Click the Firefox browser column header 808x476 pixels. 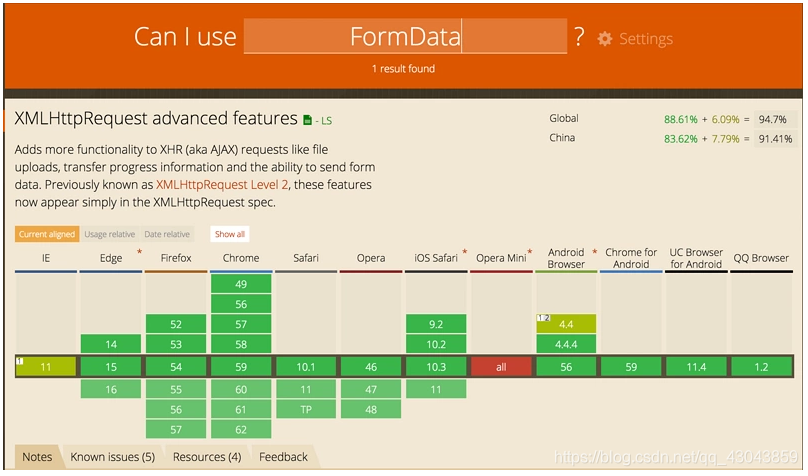[x=176, y=258]
